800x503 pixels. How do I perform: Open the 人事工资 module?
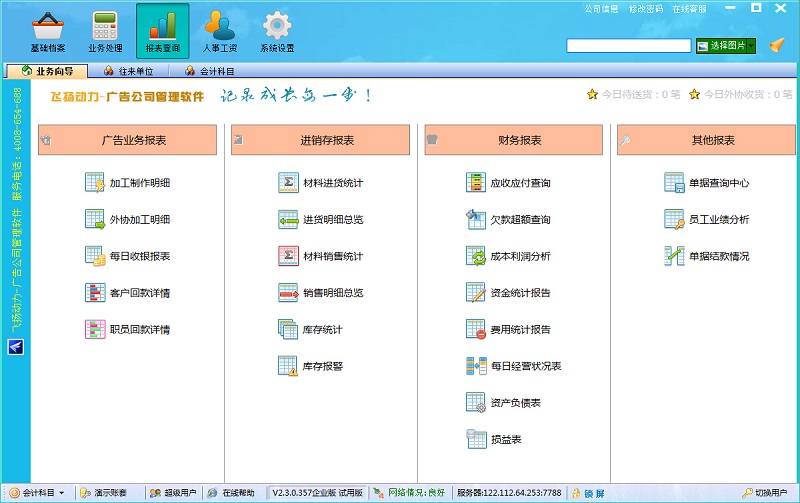point(219,32)
